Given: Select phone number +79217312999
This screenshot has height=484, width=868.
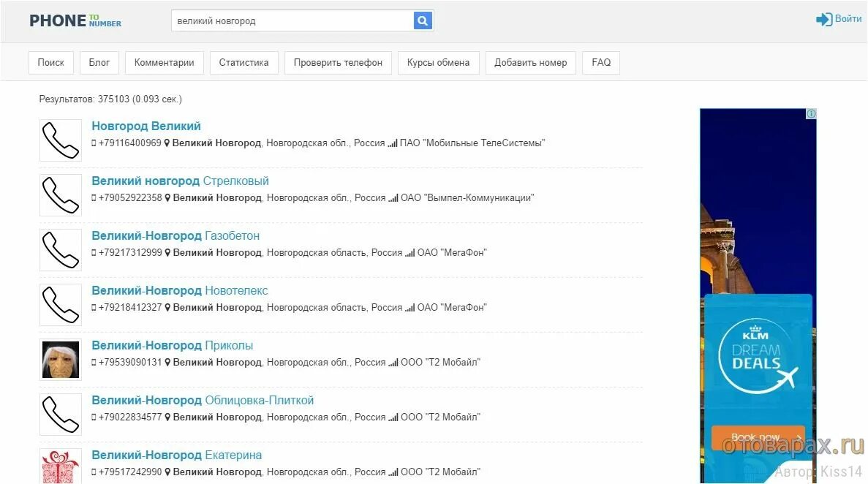Looking at the screenshot, I should click(x=130, y=252).
